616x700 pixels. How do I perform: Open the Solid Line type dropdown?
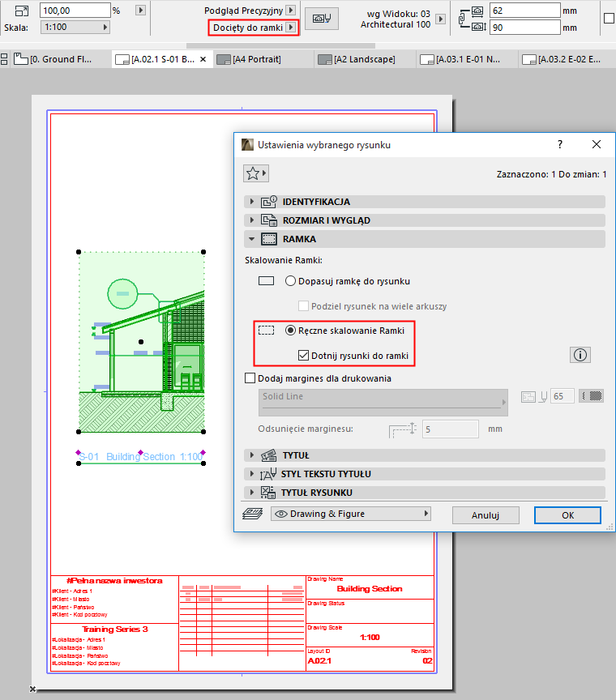(383, 402)
